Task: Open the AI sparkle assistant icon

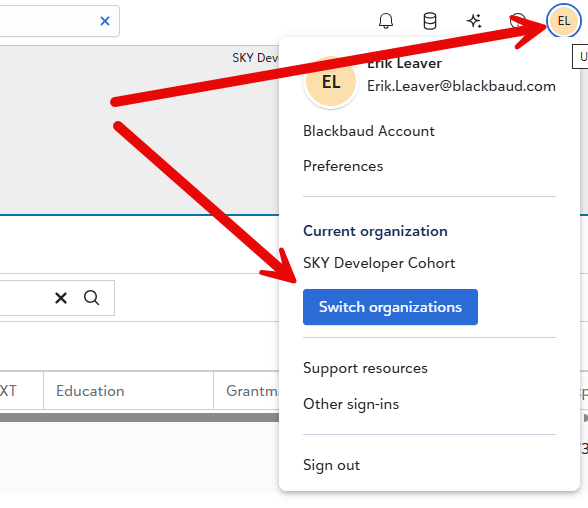Action: 474,21
